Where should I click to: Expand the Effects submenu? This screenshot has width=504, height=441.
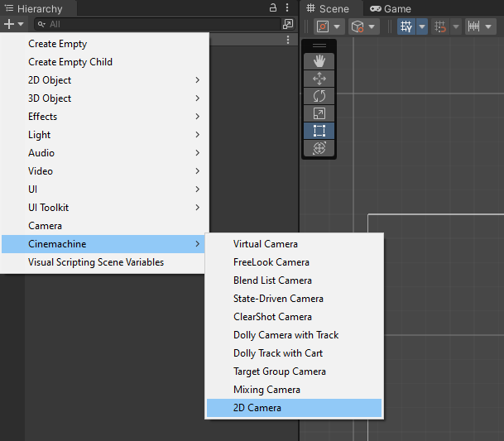click(x=105, y=117)
